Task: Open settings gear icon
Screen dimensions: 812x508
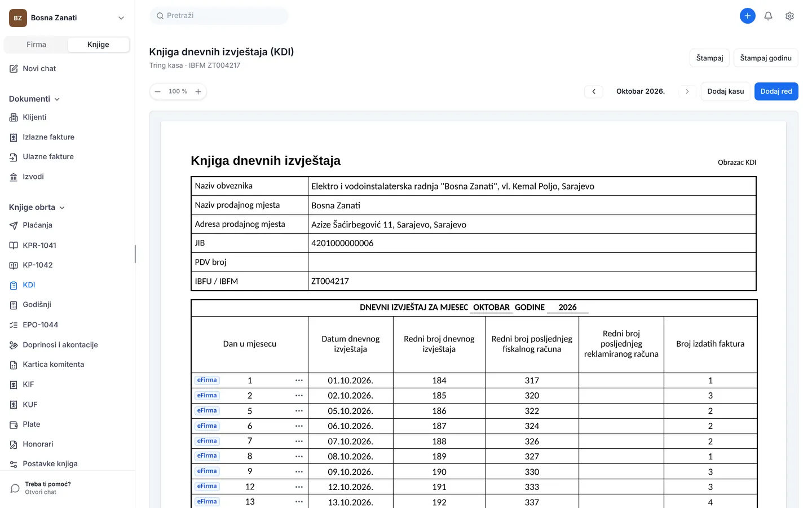Action: (x=789, y=16)
